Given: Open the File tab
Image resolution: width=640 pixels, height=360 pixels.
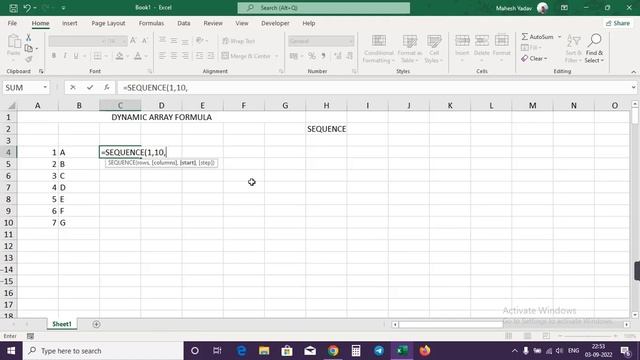Looking at the screenshot, I should 12,23.
